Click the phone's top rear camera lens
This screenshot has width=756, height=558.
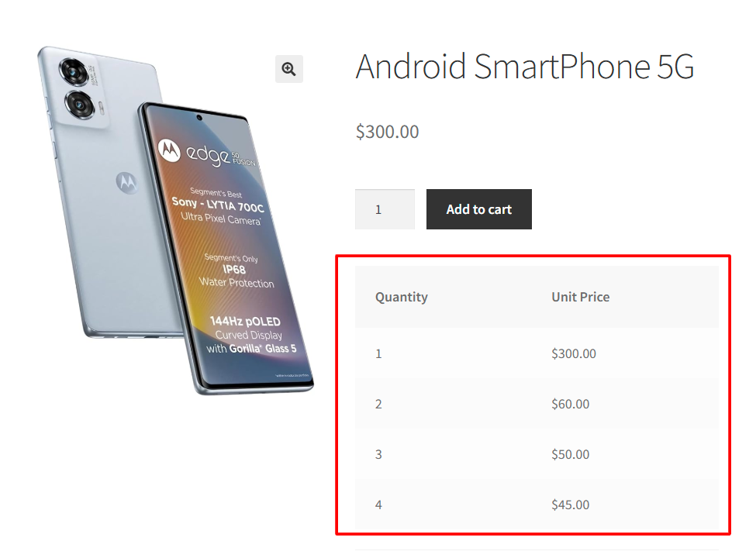(x=74, y=72)
